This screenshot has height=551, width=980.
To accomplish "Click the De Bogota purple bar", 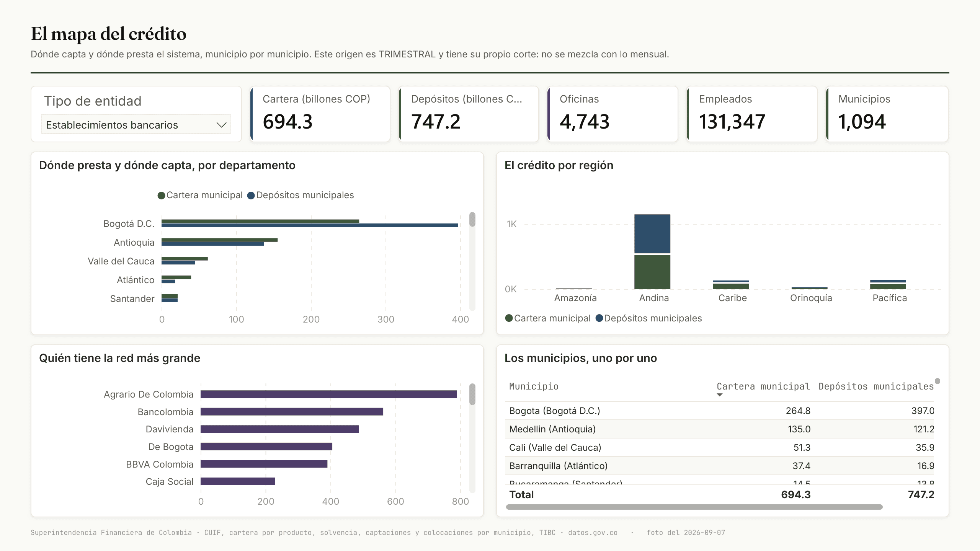I will (266, 447).
